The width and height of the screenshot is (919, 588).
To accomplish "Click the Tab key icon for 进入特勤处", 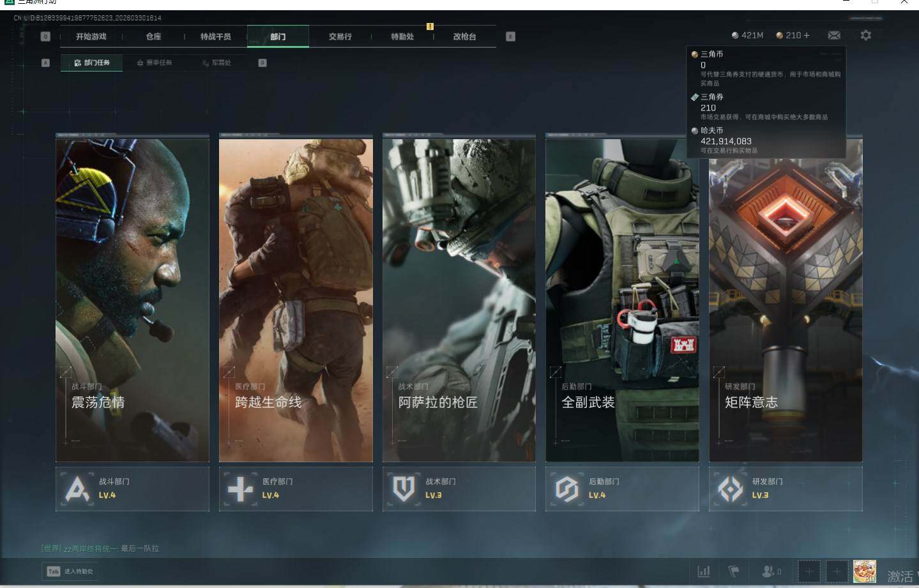I will click(x=53, y=571).
